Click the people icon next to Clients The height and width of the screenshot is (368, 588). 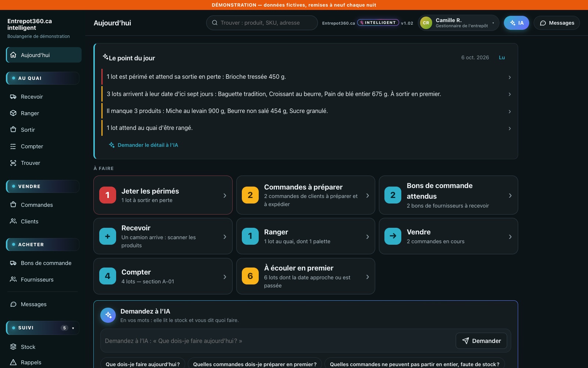(x=13, y=222)
